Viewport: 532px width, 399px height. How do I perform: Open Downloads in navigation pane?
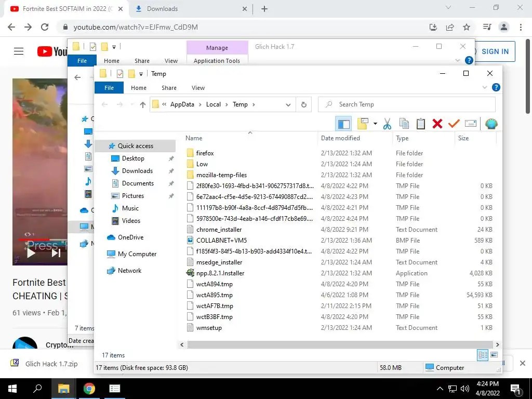[x=137, y=170]
